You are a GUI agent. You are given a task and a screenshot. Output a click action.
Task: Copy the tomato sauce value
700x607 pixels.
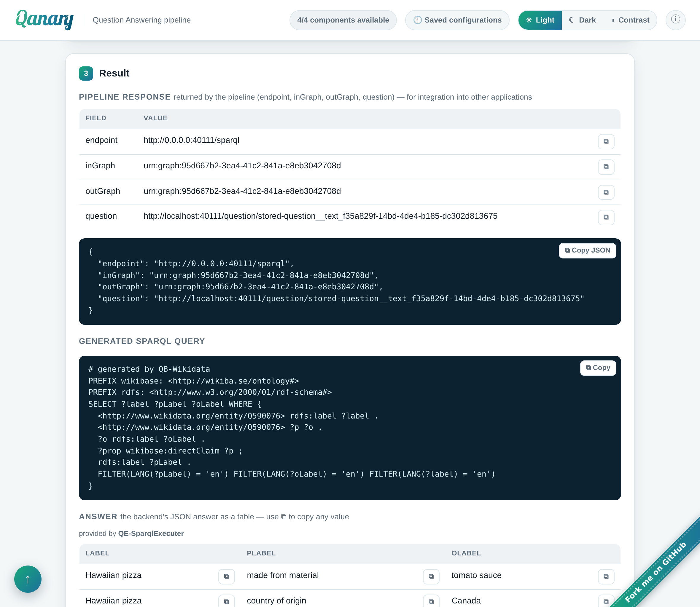click(x=606, y=576)
